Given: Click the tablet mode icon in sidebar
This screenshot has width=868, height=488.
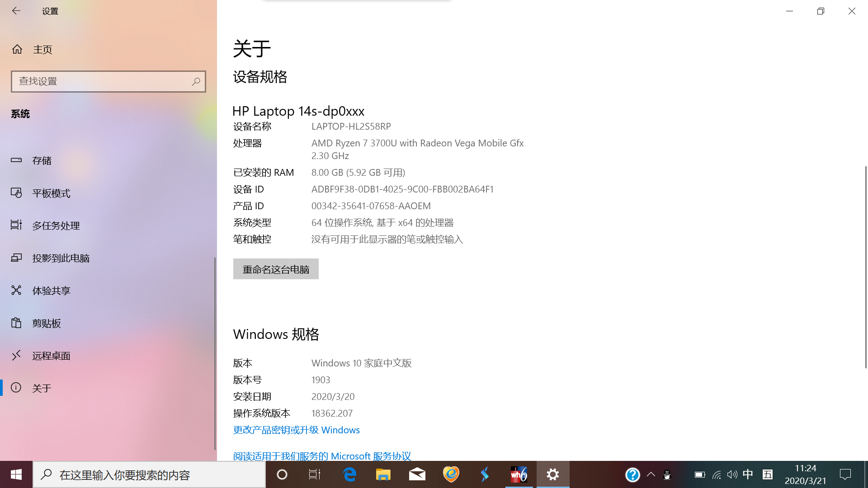Looking at the screenshot, I should (16, 193).
